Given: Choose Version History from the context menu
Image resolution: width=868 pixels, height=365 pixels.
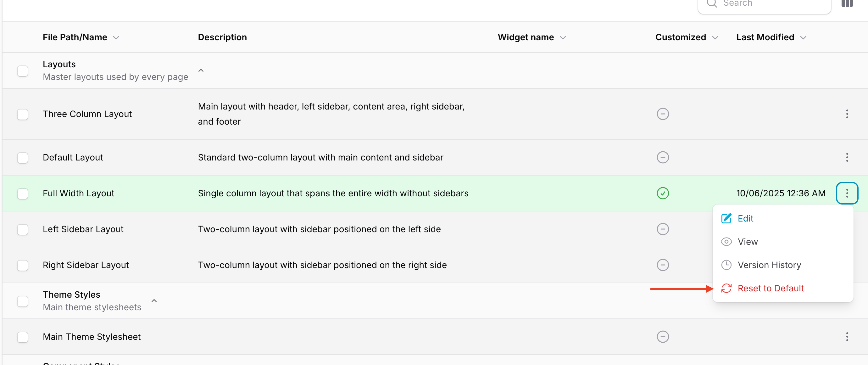Looking at the screenshot, I should pos(770,265).
